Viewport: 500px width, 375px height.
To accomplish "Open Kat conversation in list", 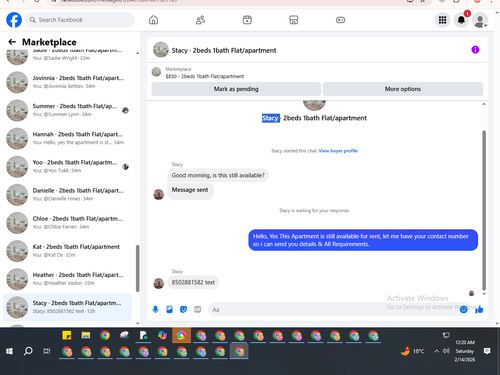I will (x=67, y=251).
